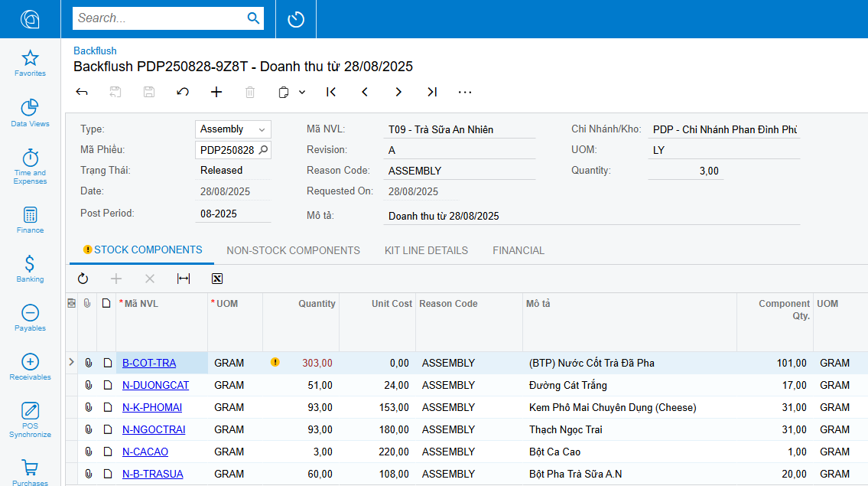Open the N-DUONGCAT item link
Screen dimensions: 868x486
click(x=155, y=385)
